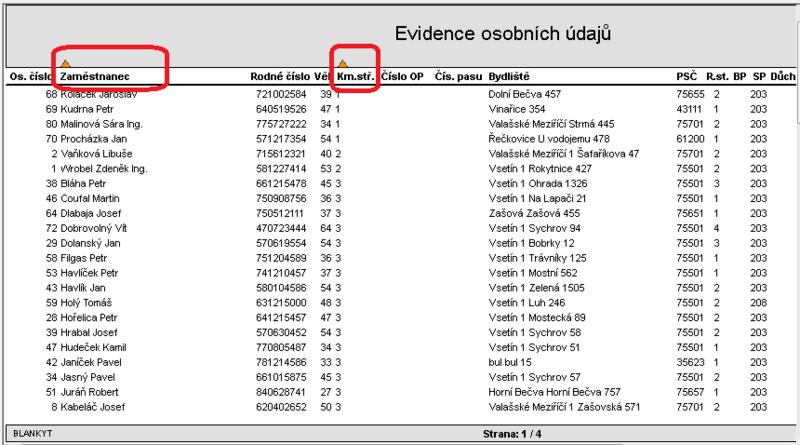Sort by the Km.stř. column header
Screen dimensions: 800x445
pyautogui.click(x=356, y=77)
